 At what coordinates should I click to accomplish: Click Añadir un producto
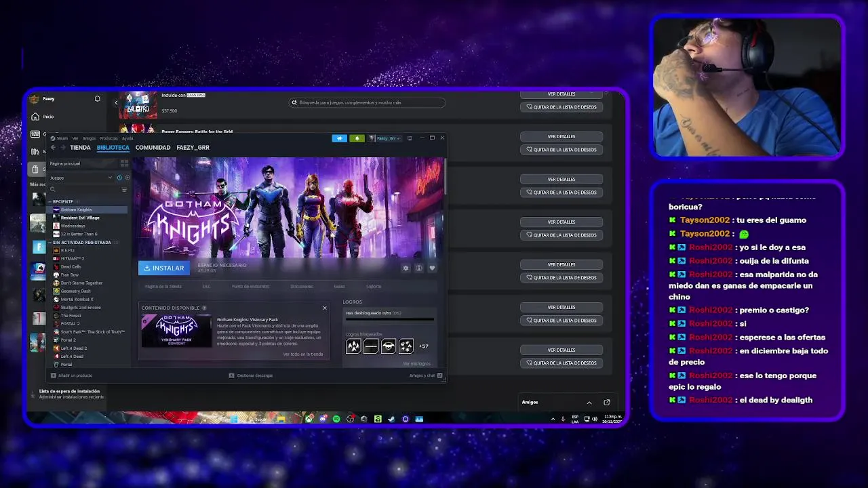(x=72, y=375)
